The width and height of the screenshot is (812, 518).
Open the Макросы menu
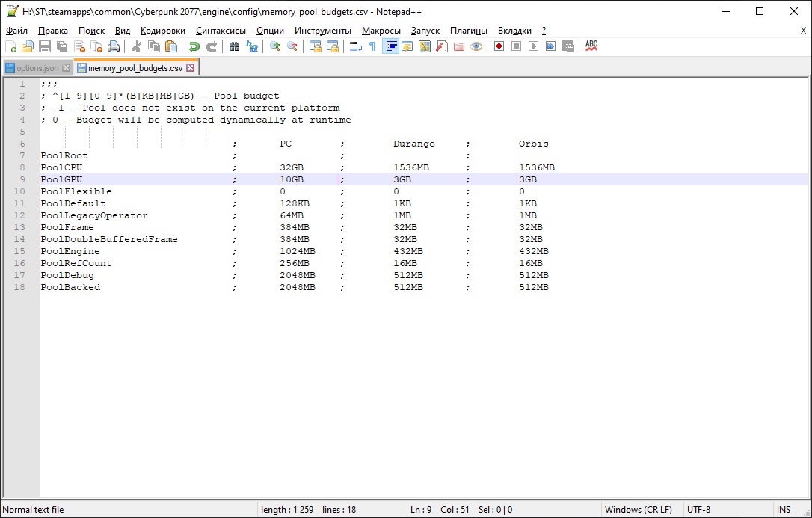(x=381, y=31)
